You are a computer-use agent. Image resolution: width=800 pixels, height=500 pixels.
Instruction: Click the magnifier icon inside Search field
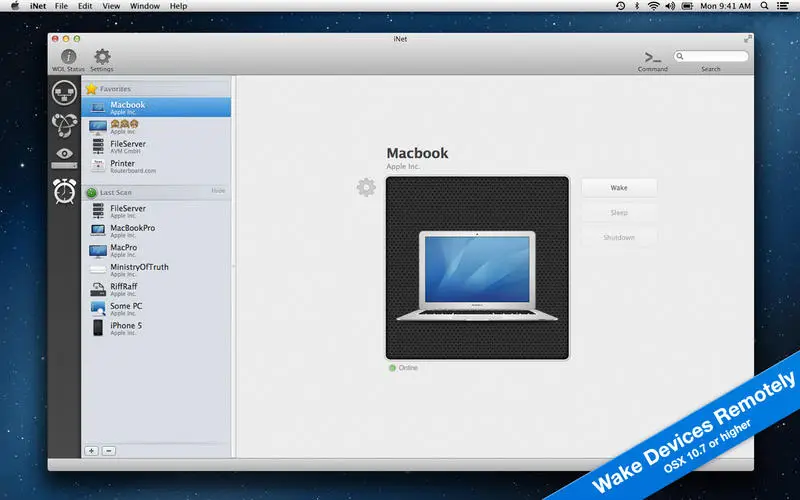pyautogui.click(x=680, y=56)
